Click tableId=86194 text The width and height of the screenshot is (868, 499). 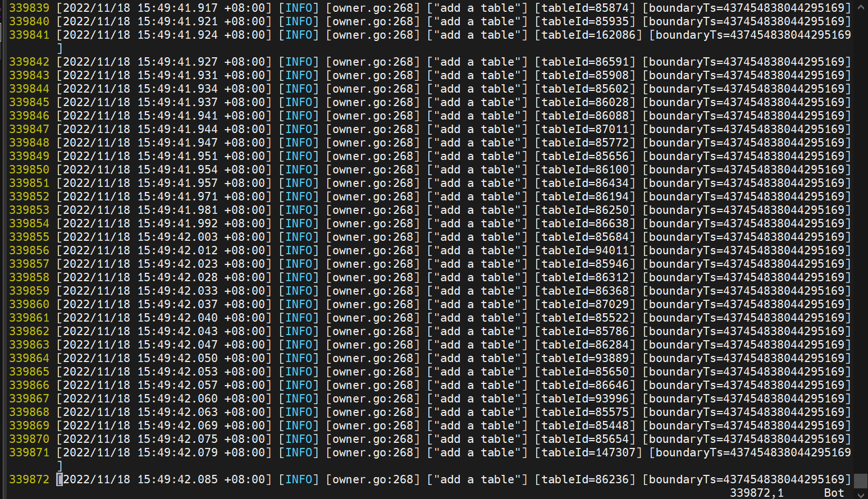coord(586,196)
